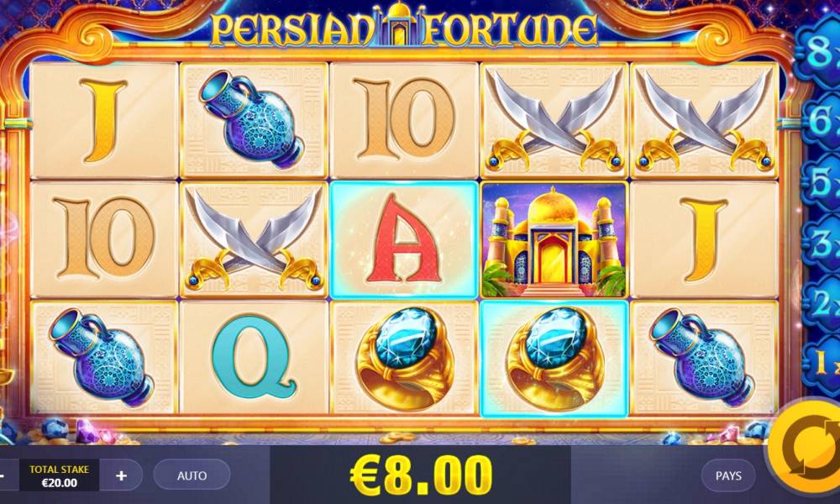The image size is (840, 504).
Task: Start AUTO spin mode
Action: click(192, 475)
